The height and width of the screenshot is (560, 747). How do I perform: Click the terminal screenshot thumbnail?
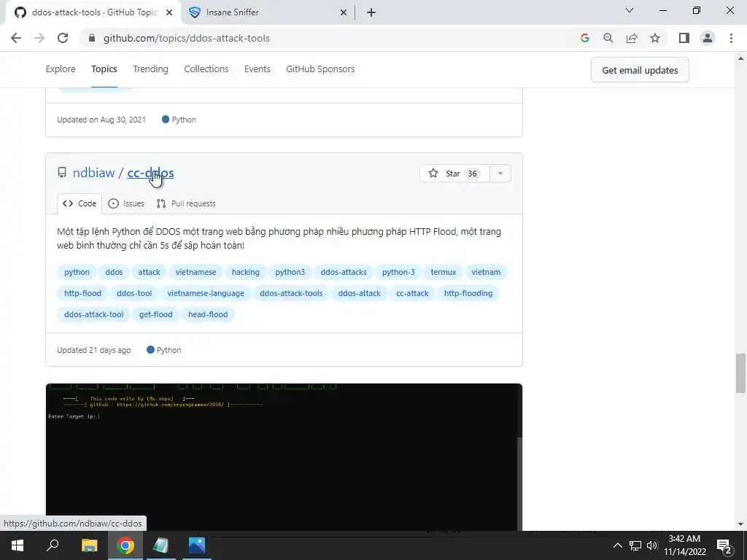coord(284,456)
